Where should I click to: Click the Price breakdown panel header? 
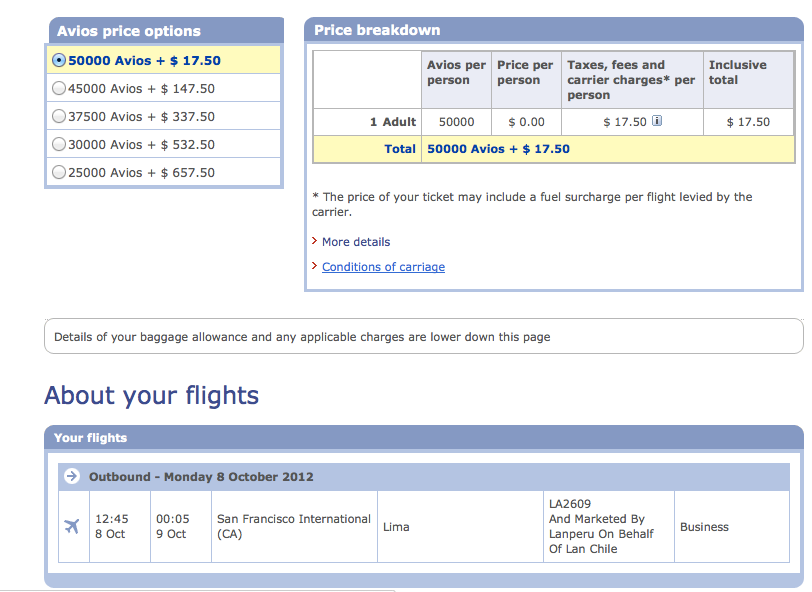(554, 30)
